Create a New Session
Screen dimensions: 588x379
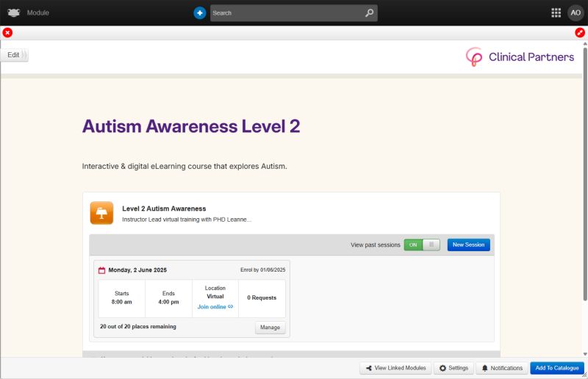click(468, 245)
